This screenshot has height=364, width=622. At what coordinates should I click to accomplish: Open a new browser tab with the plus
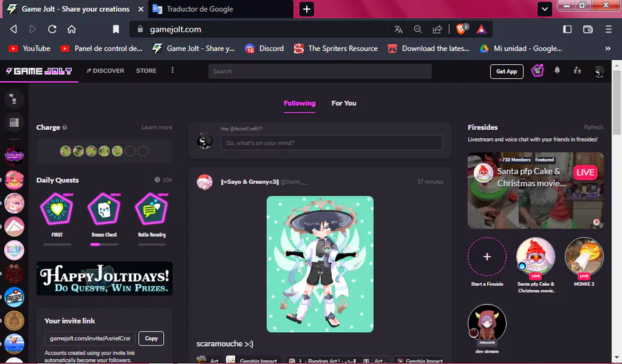tap(307, 9)
